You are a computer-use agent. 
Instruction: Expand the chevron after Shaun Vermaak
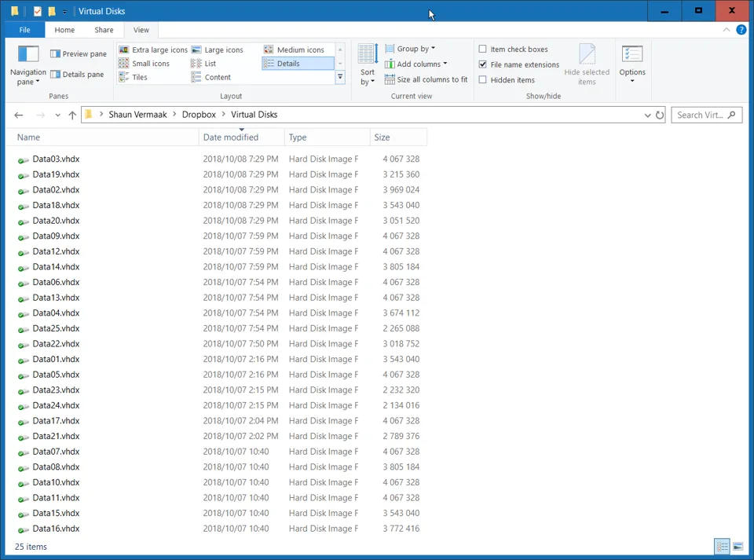click(x=174, y=115)
